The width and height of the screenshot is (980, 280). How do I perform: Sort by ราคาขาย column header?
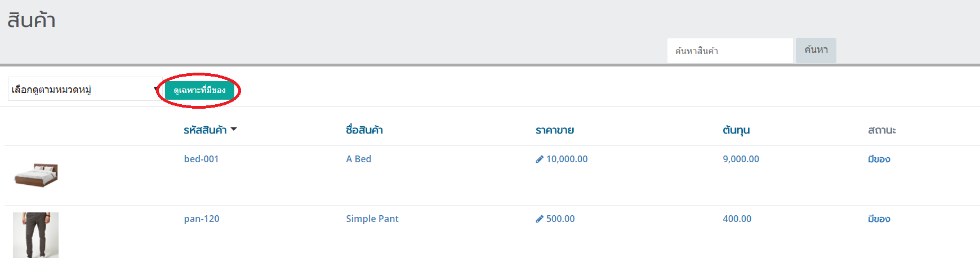pos(555,130)
